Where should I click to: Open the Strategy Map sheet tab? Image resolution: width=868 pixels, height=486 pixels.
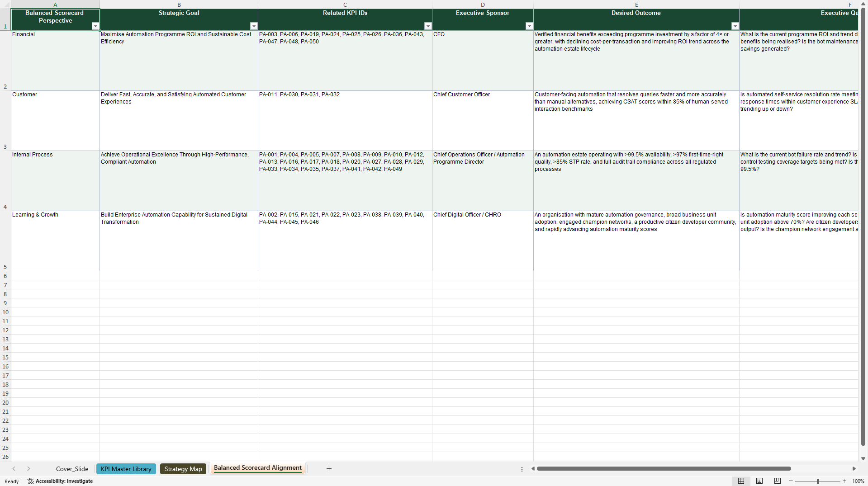tap(183, 469)
